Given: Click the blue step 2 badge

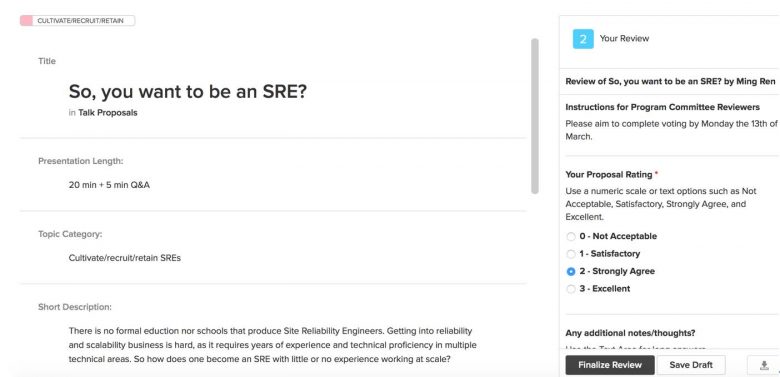Looking at the screenshot, I should [583, 39].
